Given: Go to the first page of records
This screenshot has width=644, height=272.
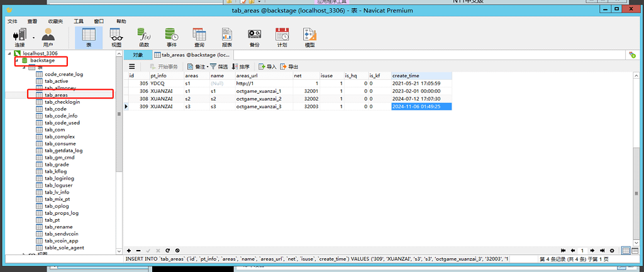Looking at the screenshot, I should [563, 251].
